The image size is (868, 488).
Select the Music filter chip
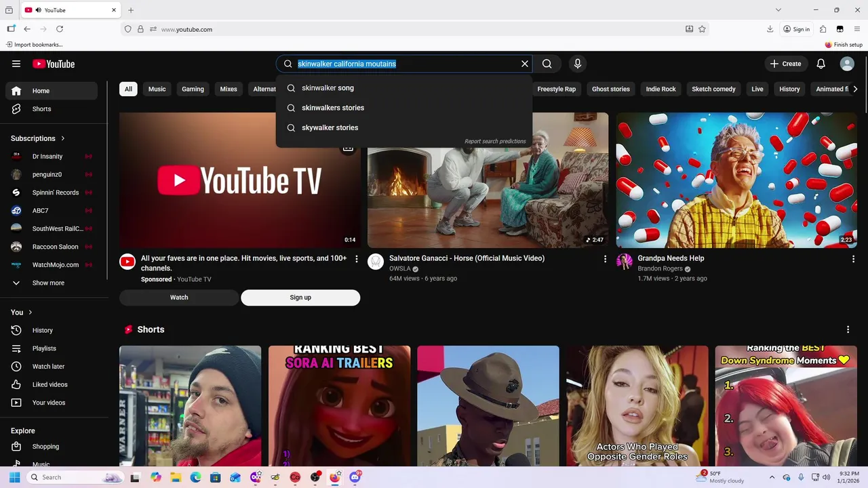pos(157,89)
